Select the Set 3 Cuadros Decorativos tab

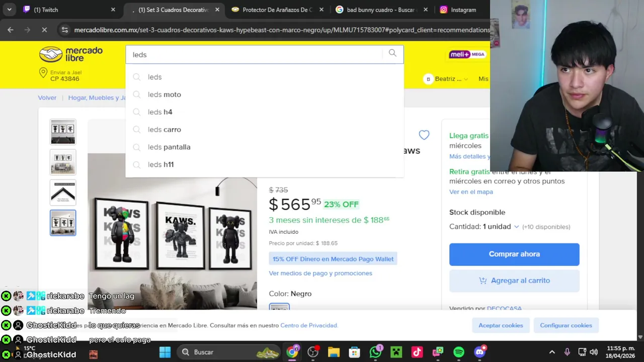pyautogui.click(x=174, y=10)
